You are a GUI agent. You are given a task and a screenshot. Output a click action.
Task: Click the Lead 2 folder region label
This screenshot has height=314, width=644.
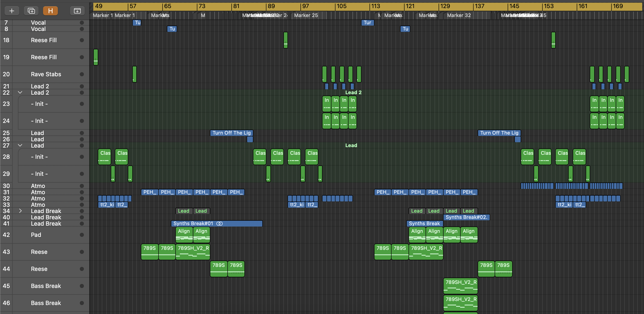point(353,92)
